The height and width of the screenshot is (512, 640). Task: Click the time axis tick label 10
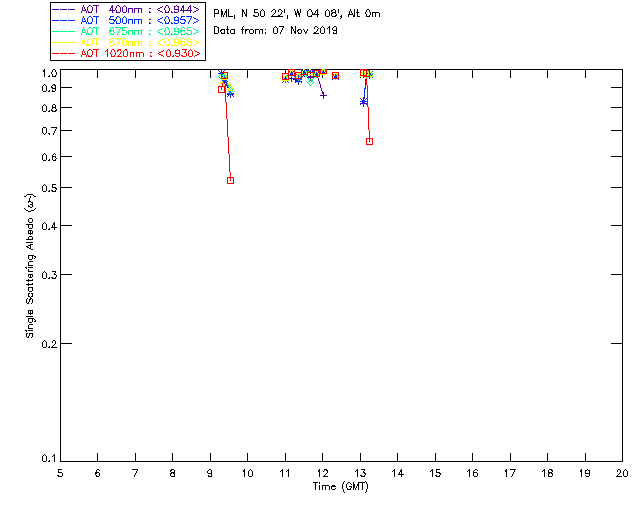click(x=247, y=474)
